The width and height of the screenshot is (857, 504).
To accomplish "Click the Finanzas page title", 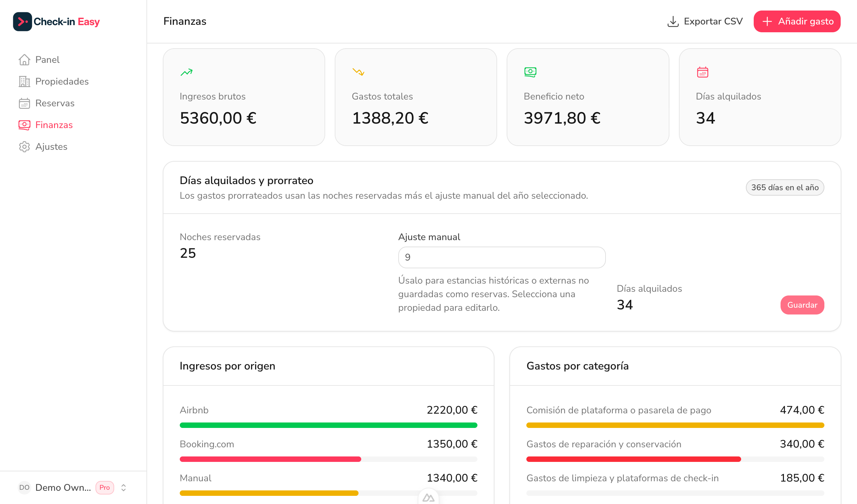I will coord(185,21).
